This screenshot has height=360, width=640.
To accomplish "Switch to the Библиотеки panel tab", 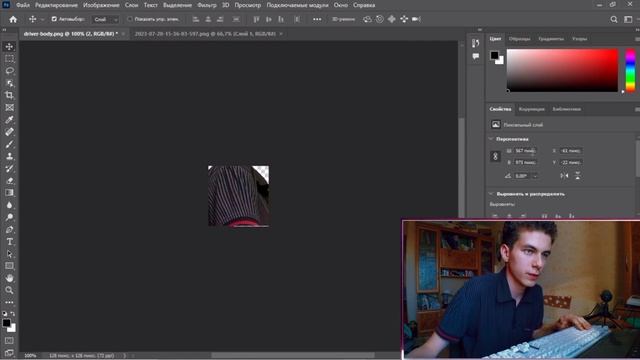I will coord(567,109).
